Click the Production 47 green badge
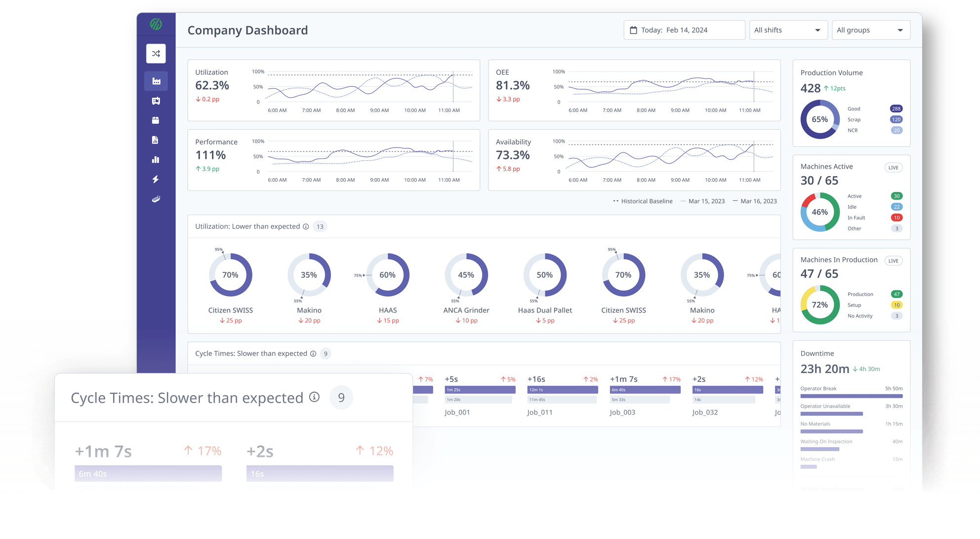Screen dimensions: 980x539 (896, 294)
